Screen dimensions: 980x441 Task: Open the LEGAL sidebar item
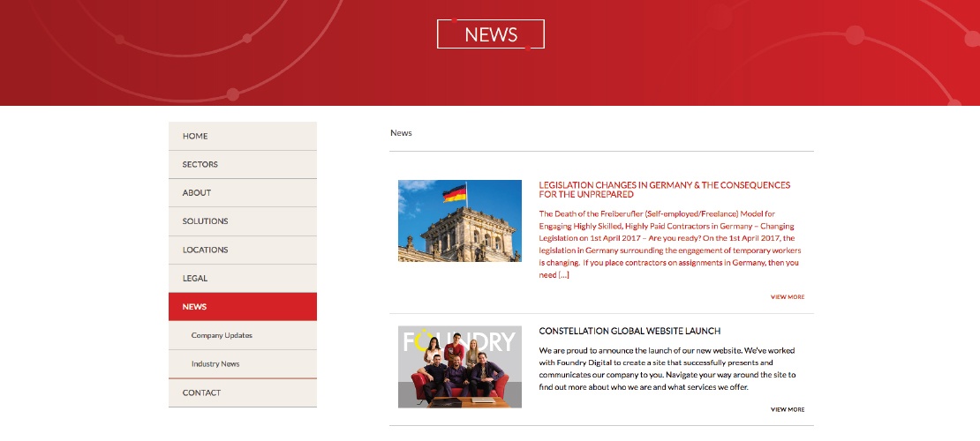point(243,279)
